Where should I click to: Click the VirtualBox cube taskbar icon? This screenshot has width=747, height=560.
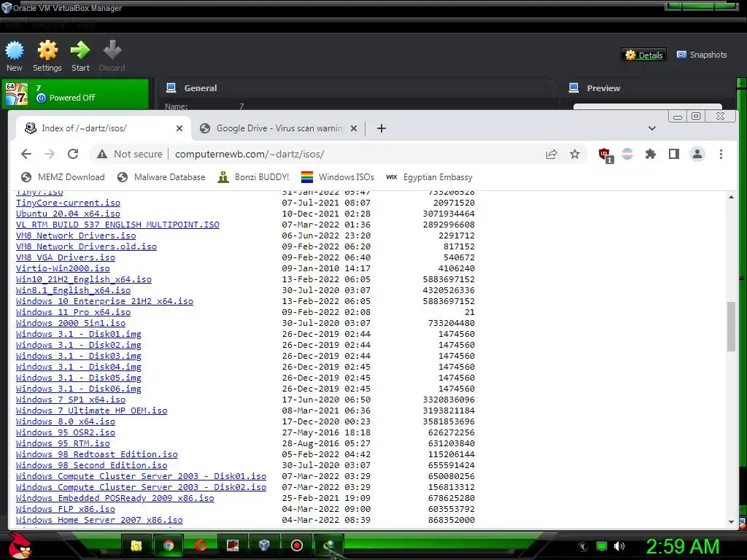coord(264,545)
